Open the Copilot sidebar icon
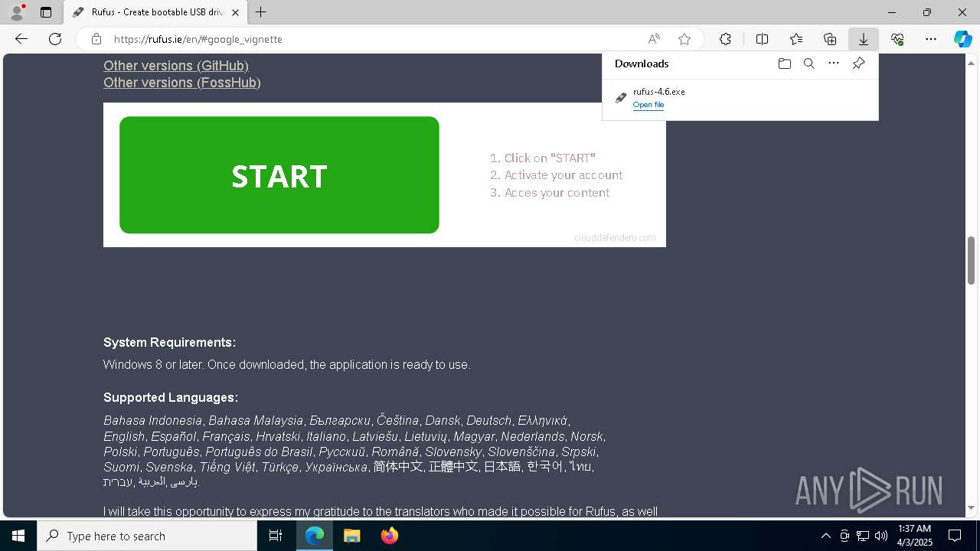This screenshot has height=551, width=980. click(962, 39)
